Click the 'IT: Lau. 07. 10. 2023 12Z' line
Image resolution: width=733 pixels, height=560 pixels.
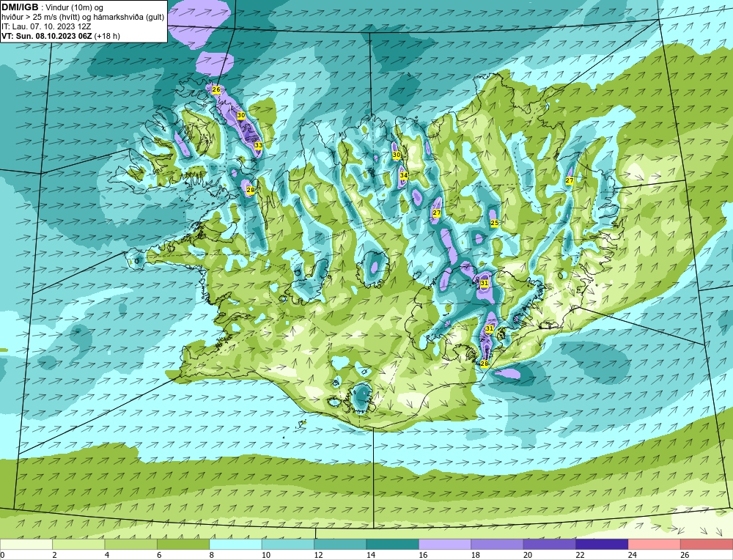tap(46, 26)
